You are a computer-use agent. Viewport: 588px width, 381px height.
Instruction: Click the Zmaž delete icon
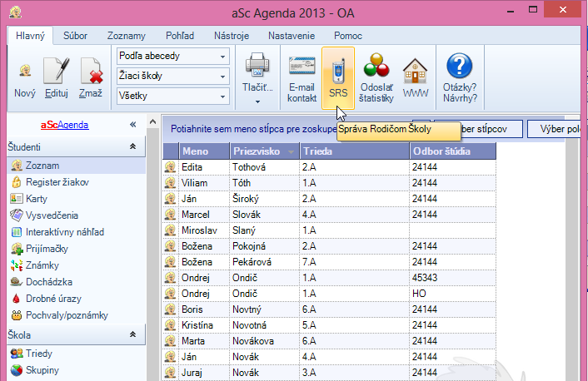tap(91, 71)
